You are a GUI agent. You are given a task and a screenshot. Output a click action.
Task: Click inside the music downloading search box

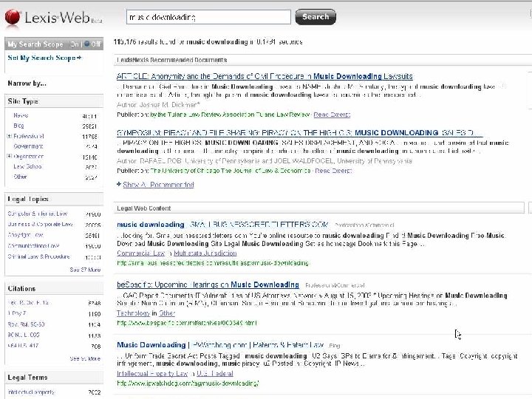tap(208, 17)
